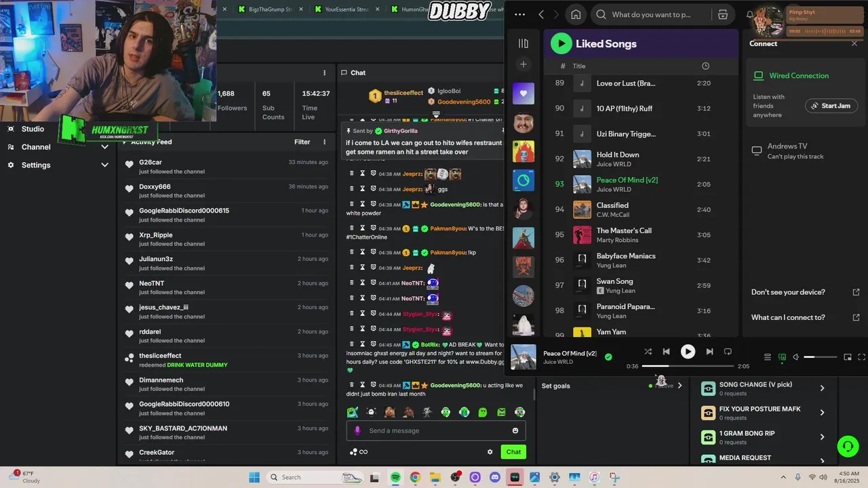Click the Windows Start button
This screenshot has width=868, height=488.
click(254, 477)
